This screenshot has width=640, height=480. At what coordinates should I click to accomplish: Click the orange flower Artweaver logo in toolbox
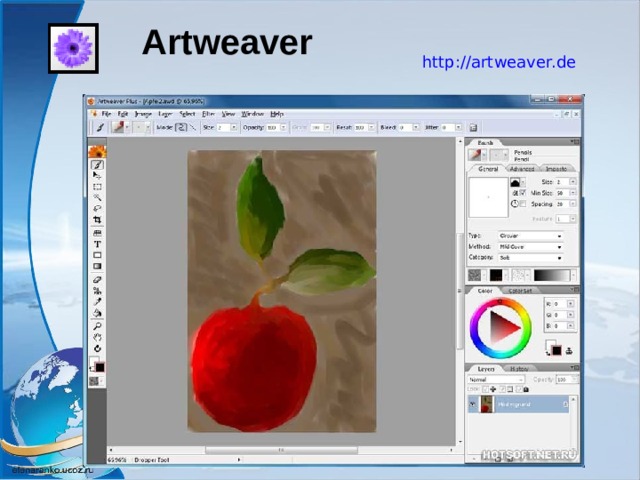coord(97,151)
